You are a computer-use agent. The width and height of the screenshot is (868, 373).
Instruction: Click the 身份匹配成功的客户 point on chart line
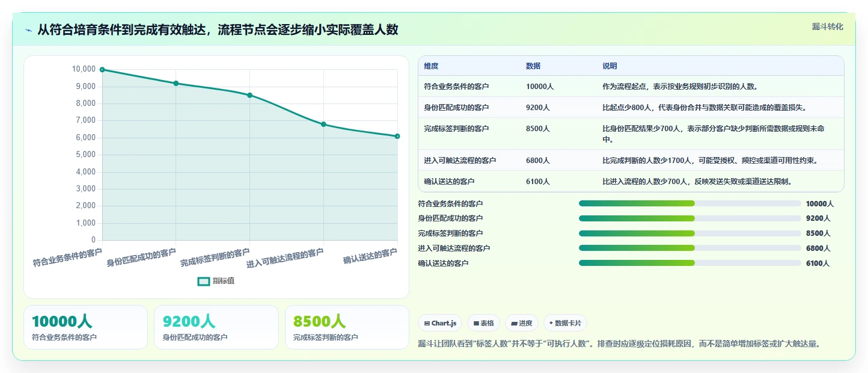click(x=176, y=84)
